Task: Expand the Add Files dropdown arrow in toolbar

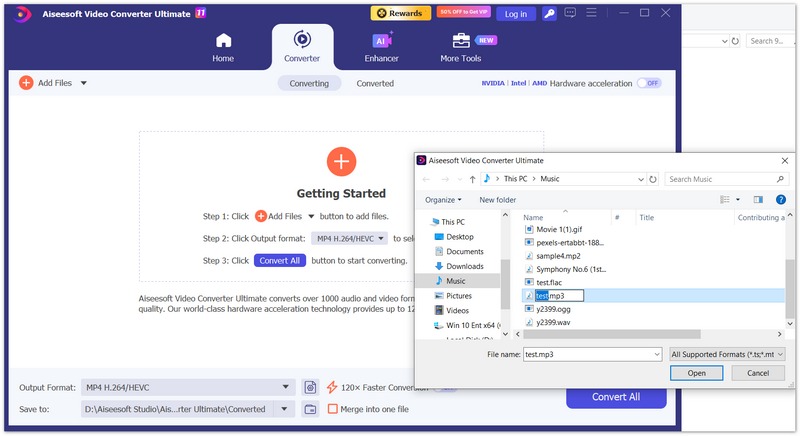Action: (84, 83)
